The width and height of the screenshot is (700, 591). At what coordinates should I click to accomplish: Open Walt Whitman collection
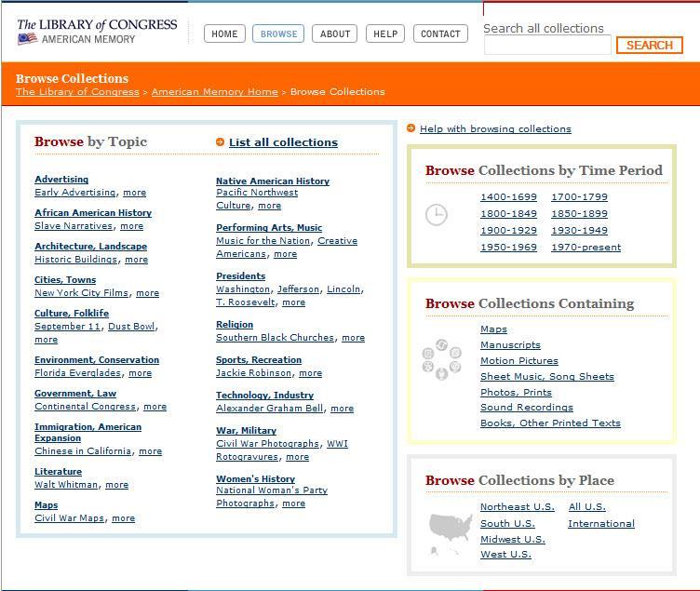[66, 484]
